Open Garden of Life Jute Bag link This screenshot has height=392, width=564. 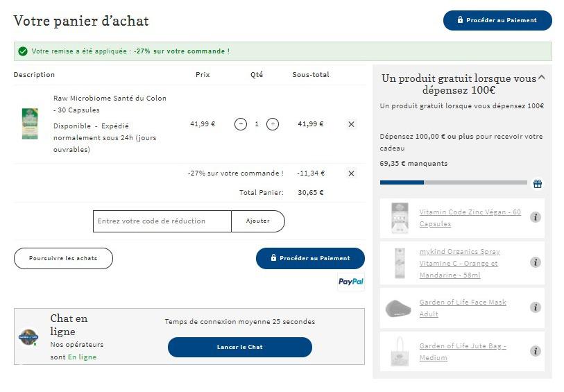click(463, 352)
